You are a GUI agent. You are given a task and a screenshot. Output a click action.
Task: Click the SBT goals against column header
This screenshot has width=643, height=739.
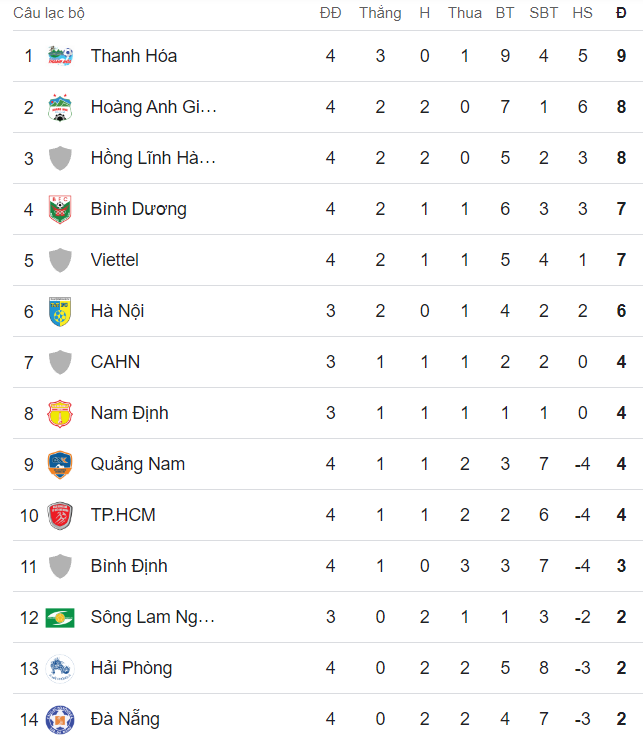[543, 13]
